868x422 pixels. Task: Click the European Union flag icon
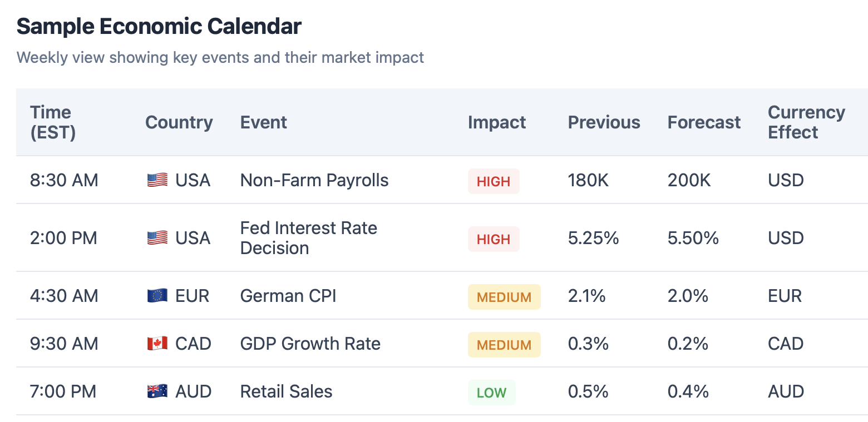157,296
